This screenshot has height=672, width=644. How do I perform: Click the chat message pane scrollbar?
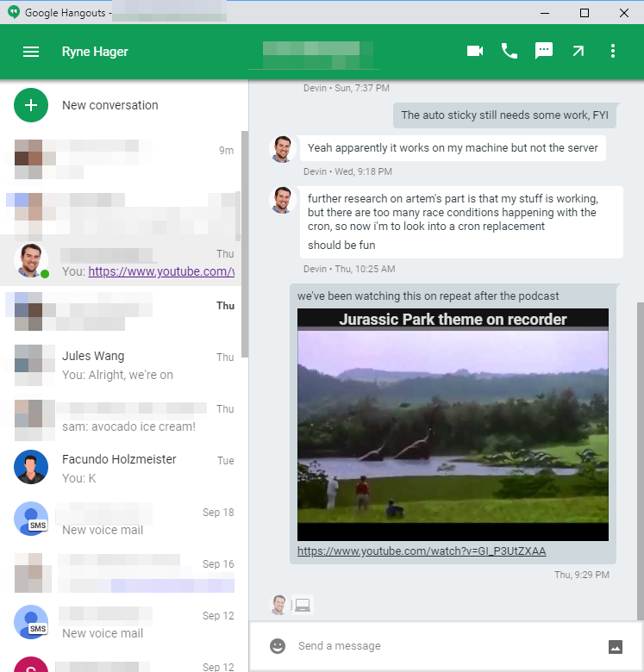(x=639, y=457)
